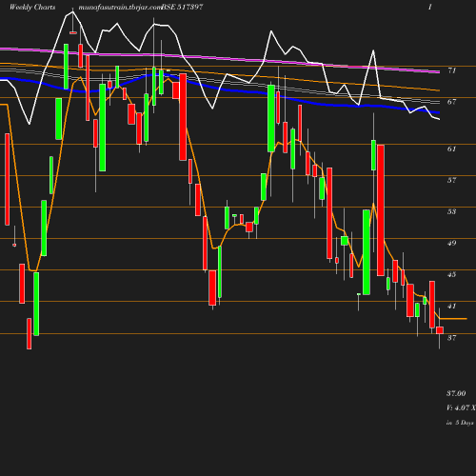Click the "37" price axis label

[452, 338]
